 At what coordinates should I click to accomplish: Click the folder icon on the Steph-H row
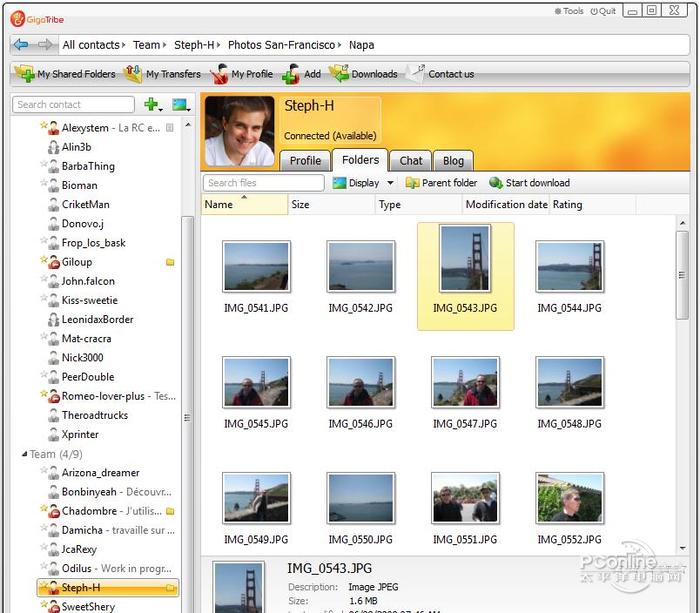[x=170, y=588]
